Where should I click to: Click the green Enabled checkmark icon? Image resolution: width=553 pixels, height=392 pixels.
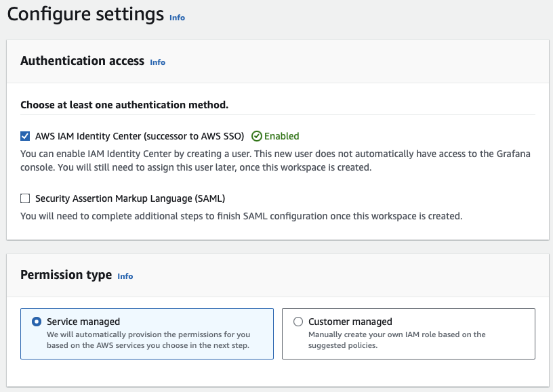[256, 136]
